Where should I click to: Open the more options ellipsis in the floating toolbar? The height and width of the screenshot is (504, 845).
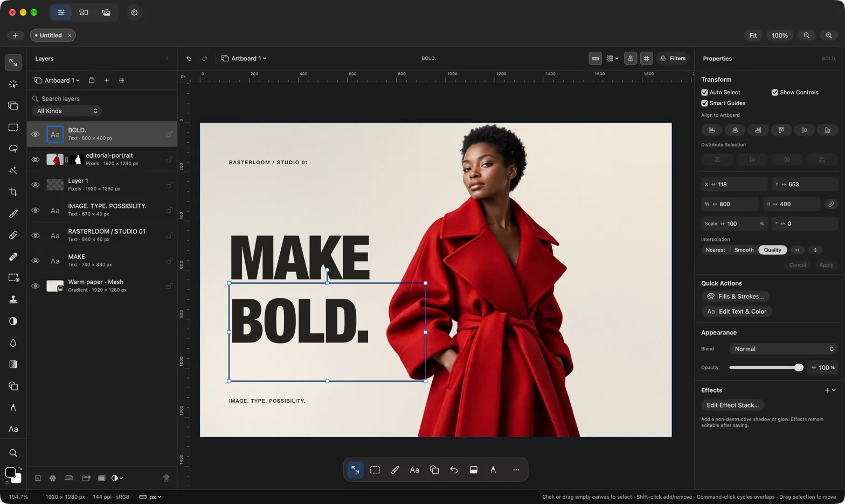coord(516,470)
